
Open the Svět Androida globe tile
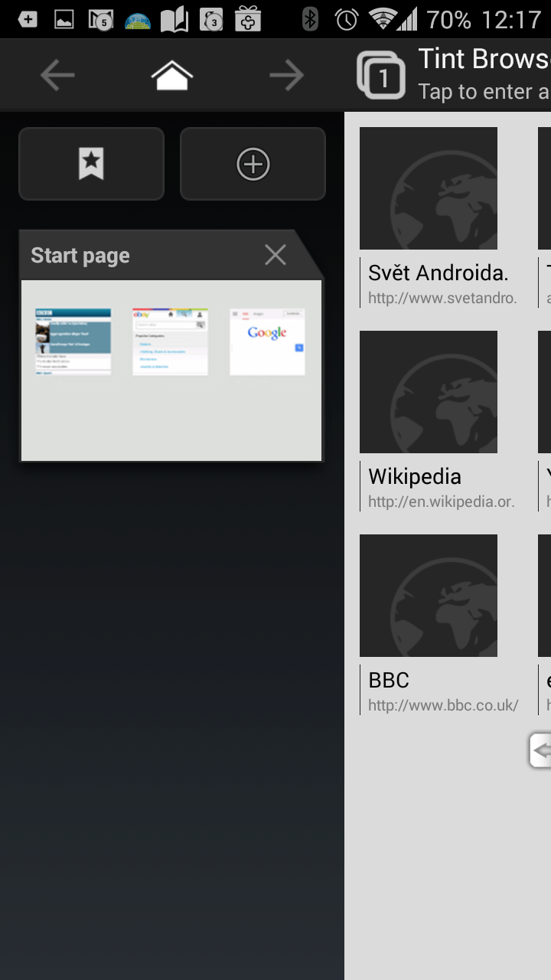[429, 188]
